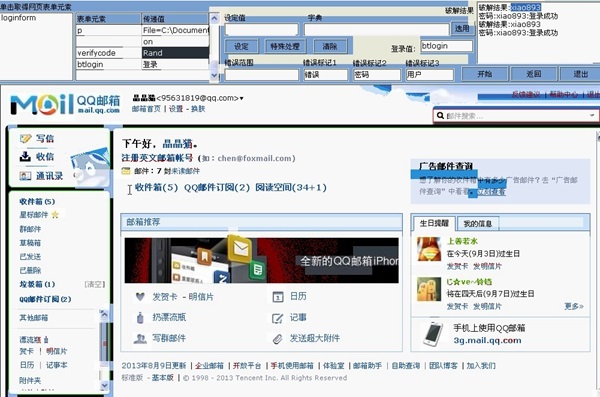This screenshot has height=397, width=600.
Task: Click the 清空 link beside trash folder
Action: (94, 284)
